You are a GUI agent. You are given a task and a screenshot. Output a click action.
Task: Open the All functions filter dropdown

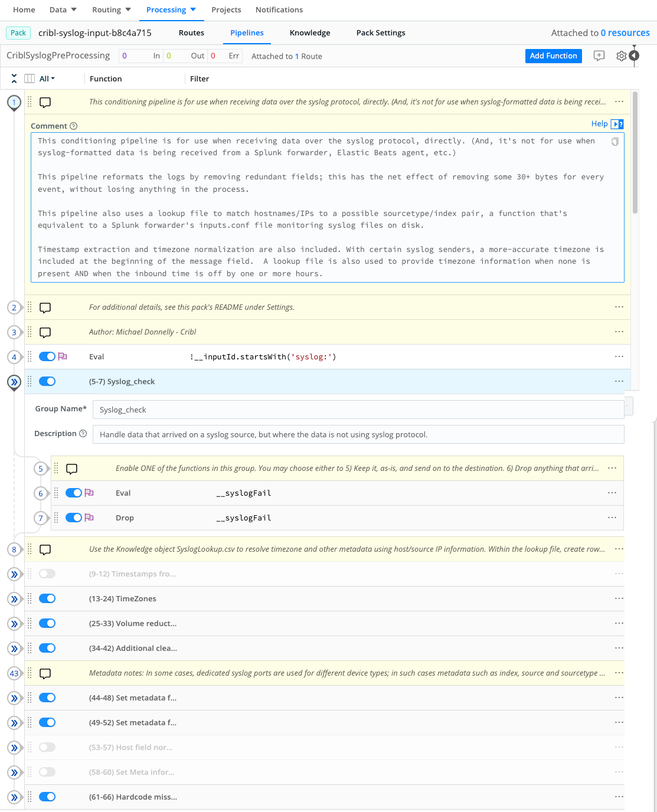(45, 78)
